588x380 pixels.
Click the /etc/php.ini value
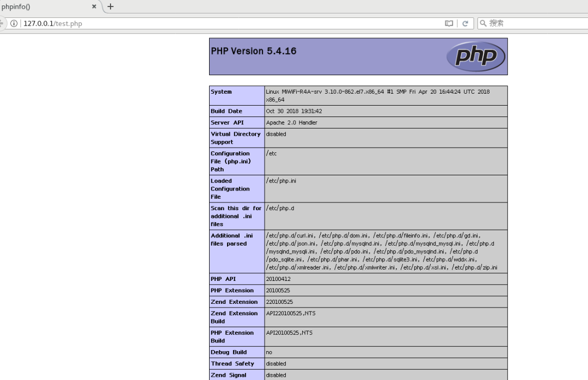[281, 181]
